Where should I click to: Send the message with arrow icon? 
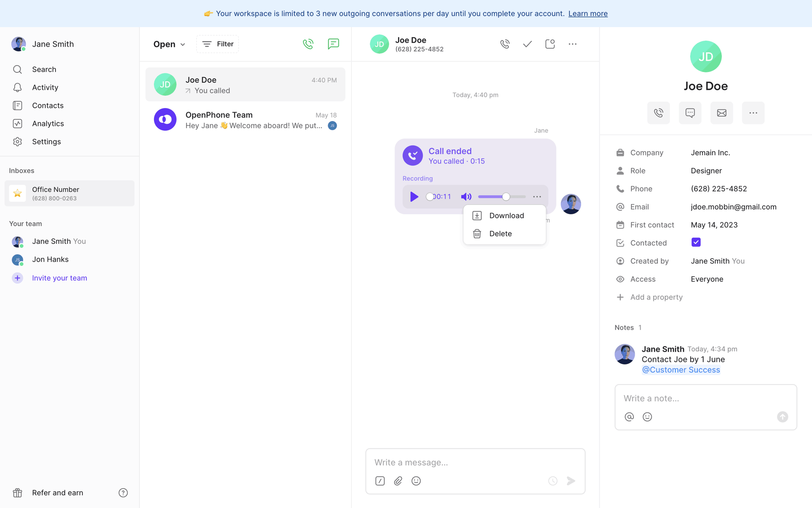(571, 481)
